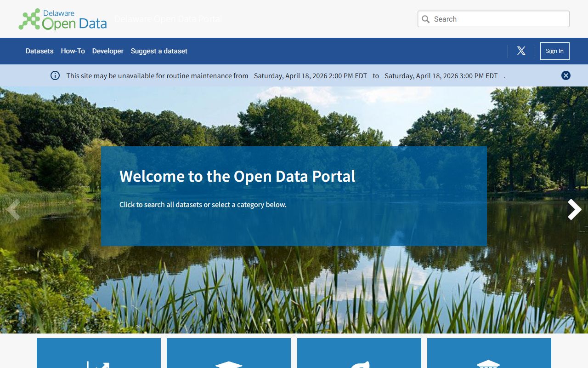Click the Sign In button

coord(555,51)
